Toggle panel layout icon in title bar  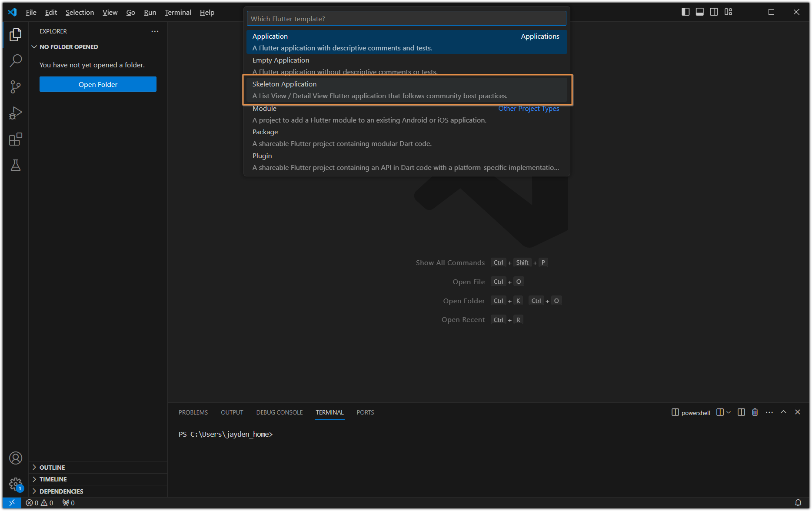coord(700,12)
